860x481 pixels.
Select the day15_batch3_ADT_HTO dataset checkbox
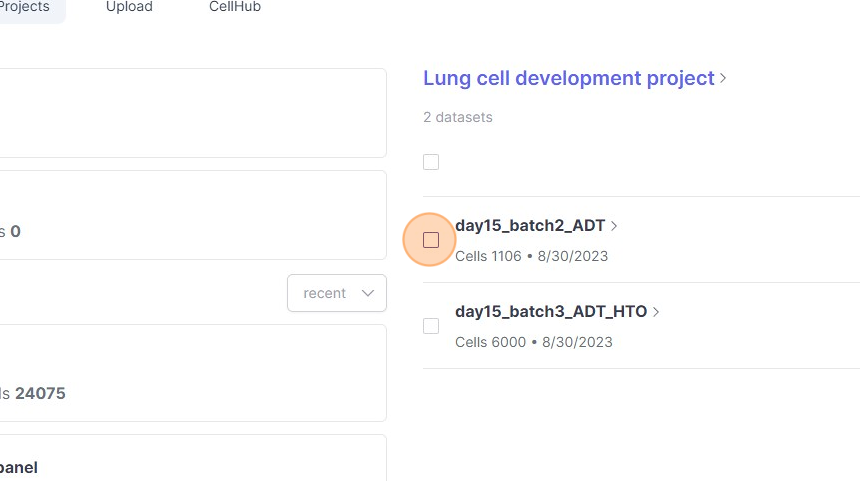coord(431,326)
